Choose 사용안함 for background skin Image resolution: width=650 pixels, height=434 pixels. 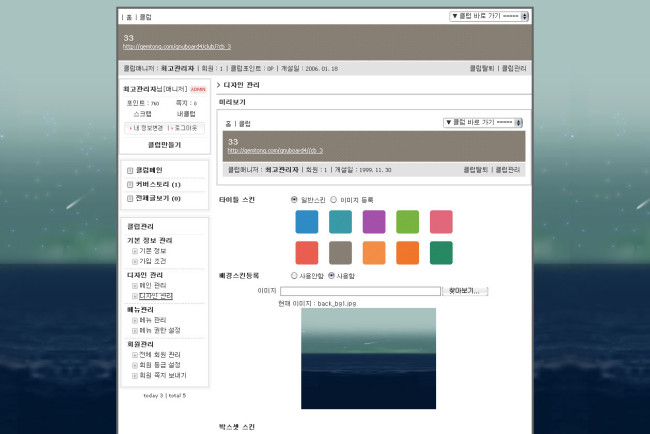[294, 275]
